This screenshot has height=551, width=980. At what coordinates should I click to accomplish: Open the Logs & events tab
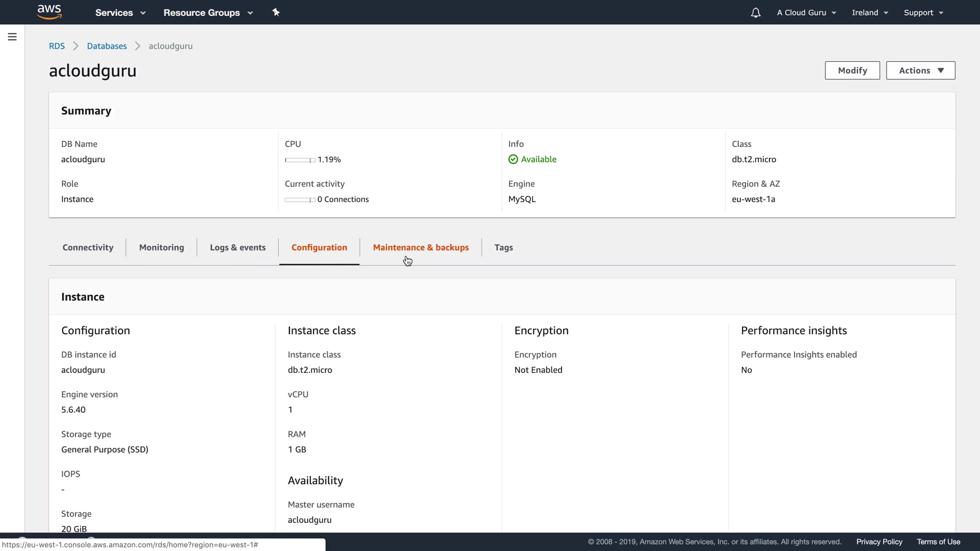(237, 247)
